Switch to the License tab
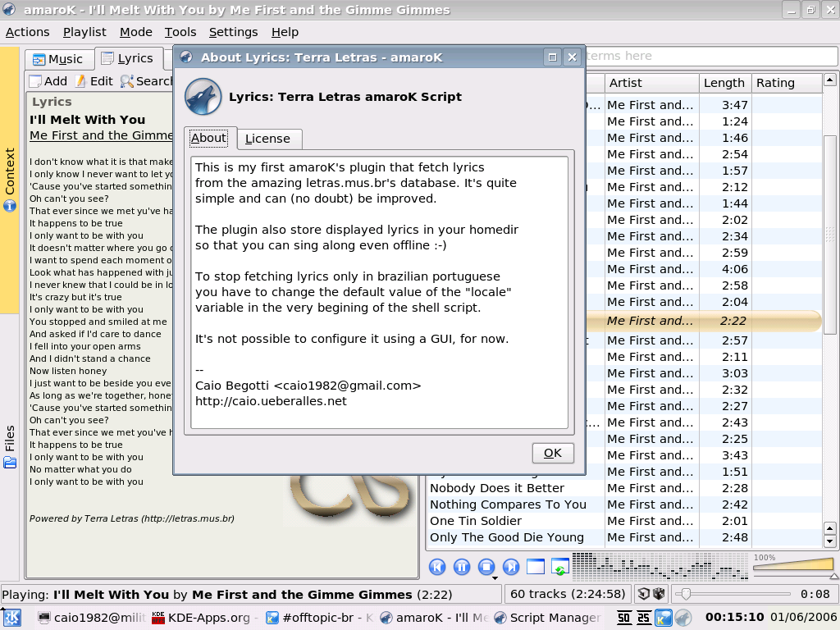 pos(268,139)
